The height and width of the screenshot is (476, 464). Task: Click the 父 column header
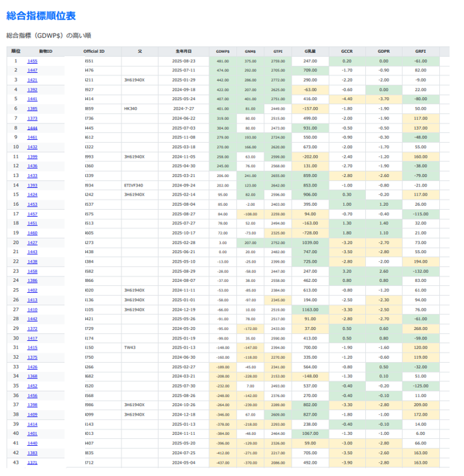click(x=140, y=51)
